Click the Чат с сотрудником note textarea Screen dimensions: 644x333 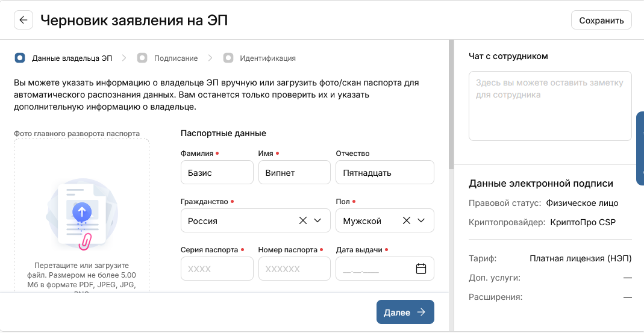(550, 106)
